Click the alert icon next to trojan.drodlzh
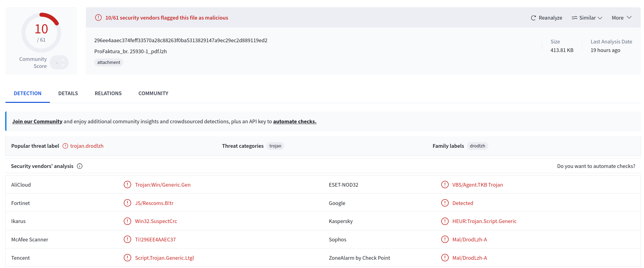 (x=65, y=146)
